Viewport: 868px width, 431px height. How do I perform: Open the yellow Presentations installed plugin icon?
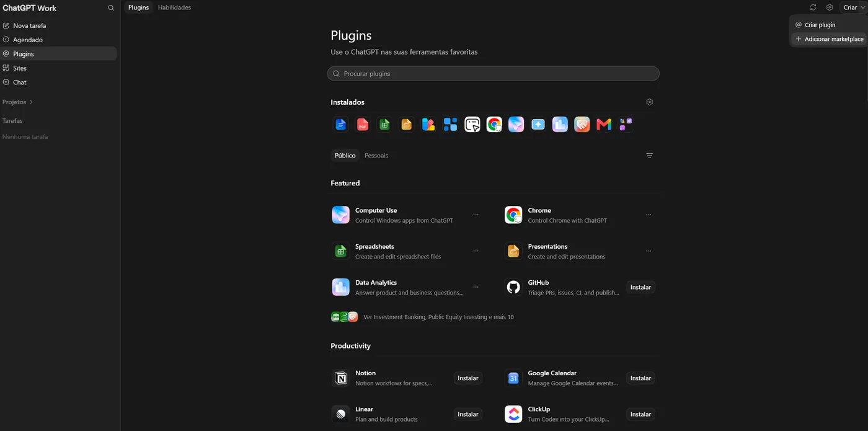pyautogui.click(x=407, y=125)
